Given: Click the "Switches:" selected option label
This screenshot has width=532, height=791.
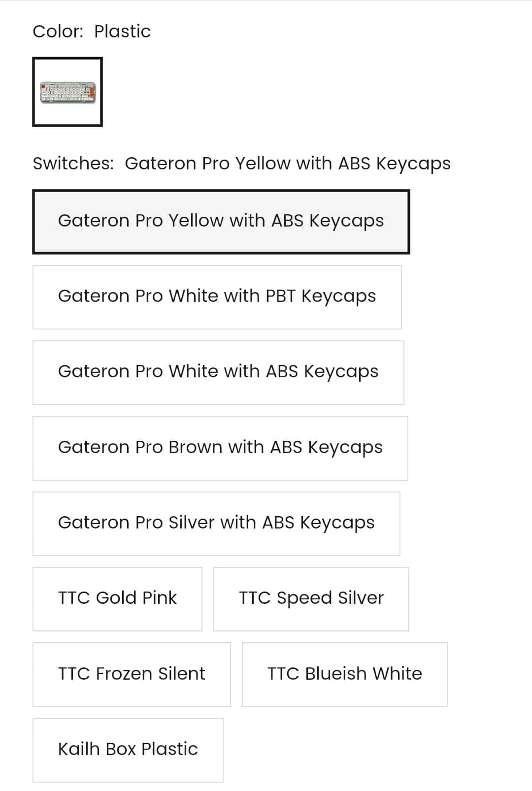Looking at the screenshot, I should click(x=241, y=164).
